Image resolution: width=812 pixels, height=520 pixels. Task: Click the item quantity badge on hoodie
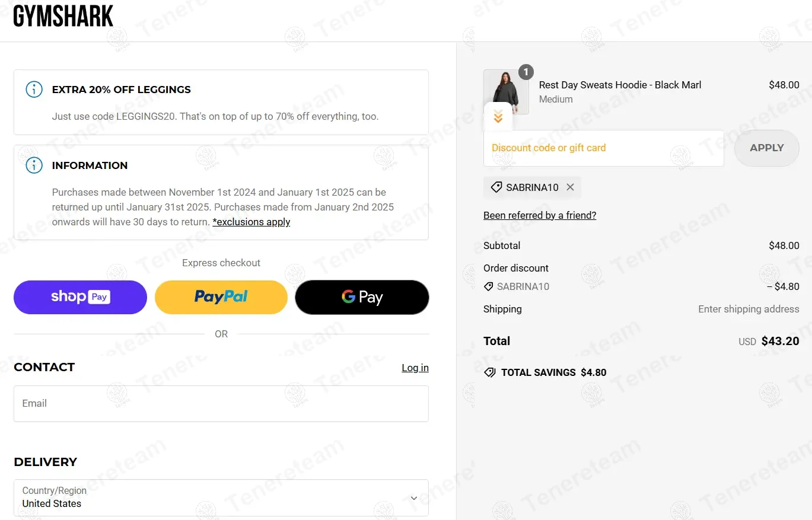526,72
